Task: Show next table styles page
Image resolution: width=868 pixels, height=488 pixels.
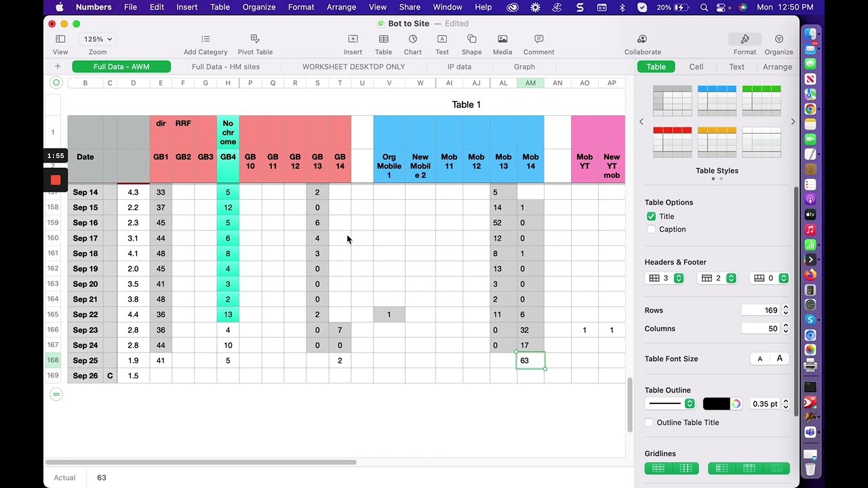Action: coord(793,121)
